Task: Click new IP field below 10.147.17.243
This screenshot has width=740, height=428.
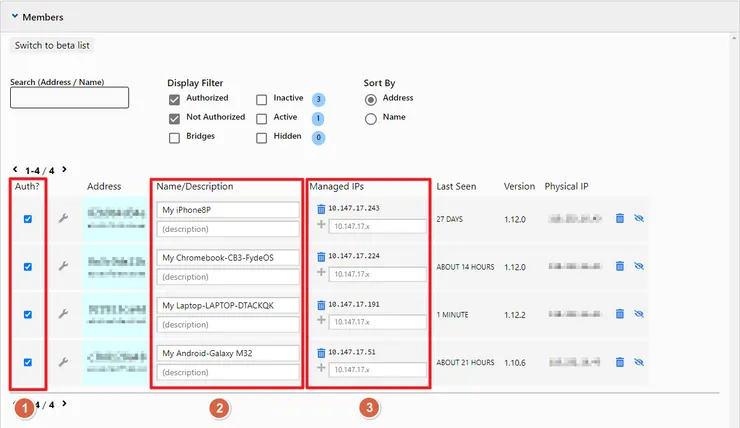Action: pyautogui.click(x=378, y=226)
